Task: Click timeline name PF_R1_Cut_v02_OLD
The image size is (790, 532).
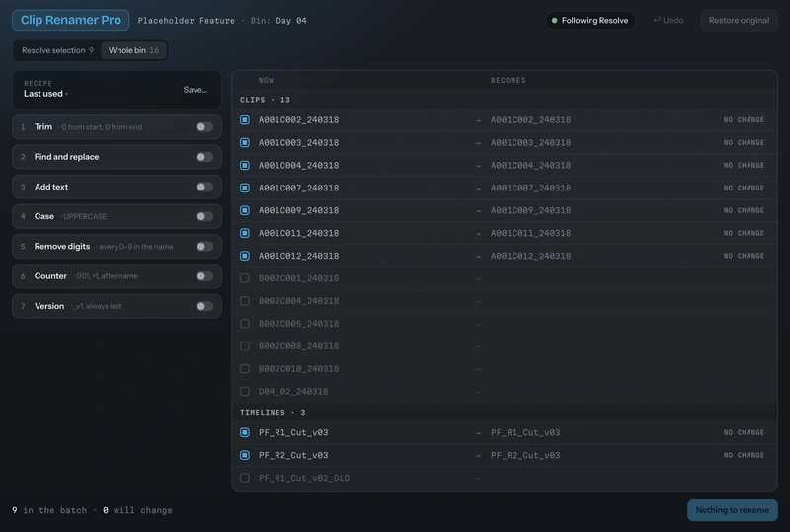Action: pyautogui.click(x=304, y=478)
